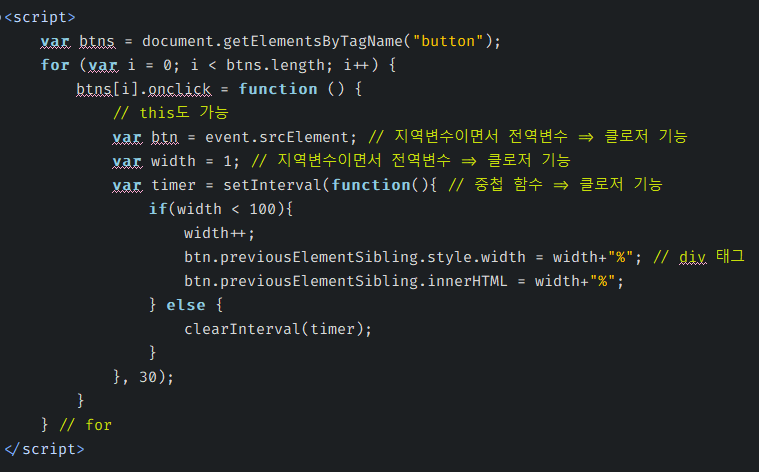Click the 'for' keyword of the loop
This screenshot has width=759, height=472.
pos(55,65)
